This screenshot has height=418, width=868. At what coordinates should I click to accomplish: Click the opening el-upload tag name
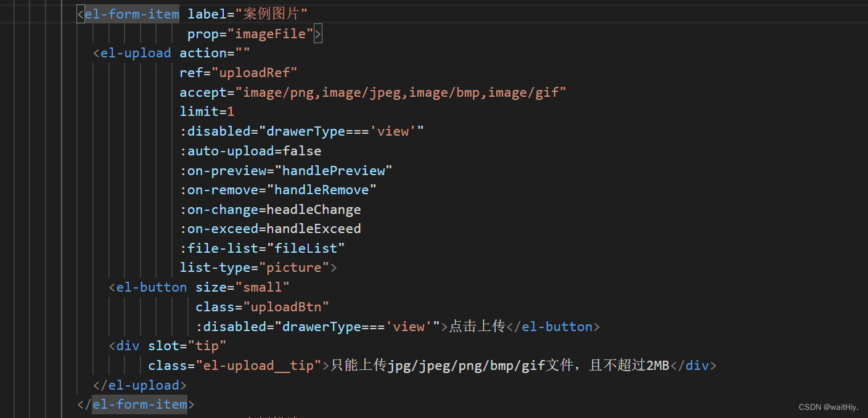[136, 53]
